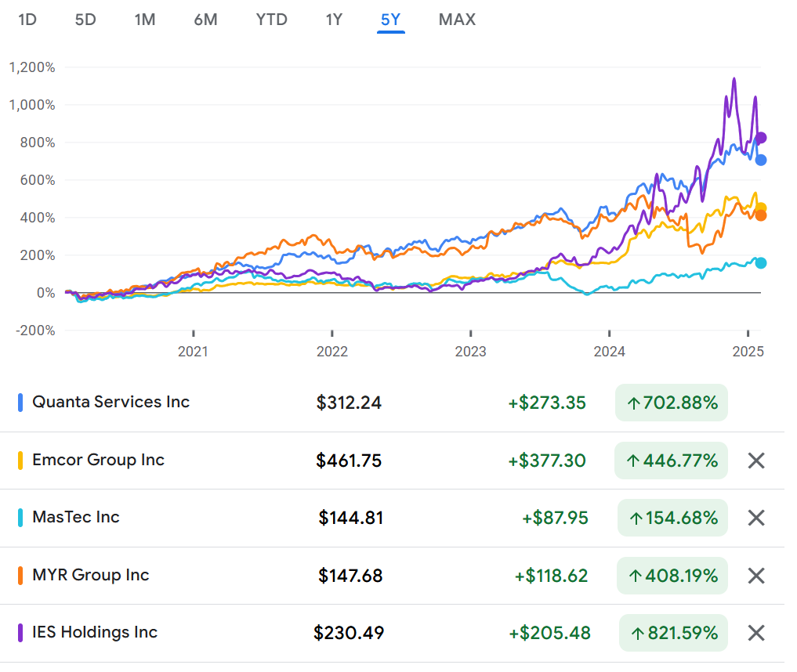This screenshot has width=797, height=672.
Task: Click the cyan MasTec color marker
Action: (x=20, y=518)
